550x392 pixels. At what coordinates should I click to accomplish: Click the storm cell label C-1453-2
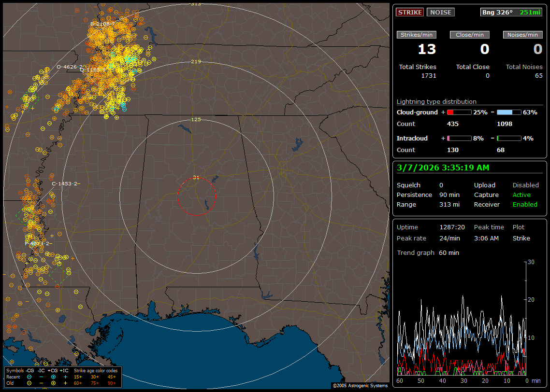[65, 183]
